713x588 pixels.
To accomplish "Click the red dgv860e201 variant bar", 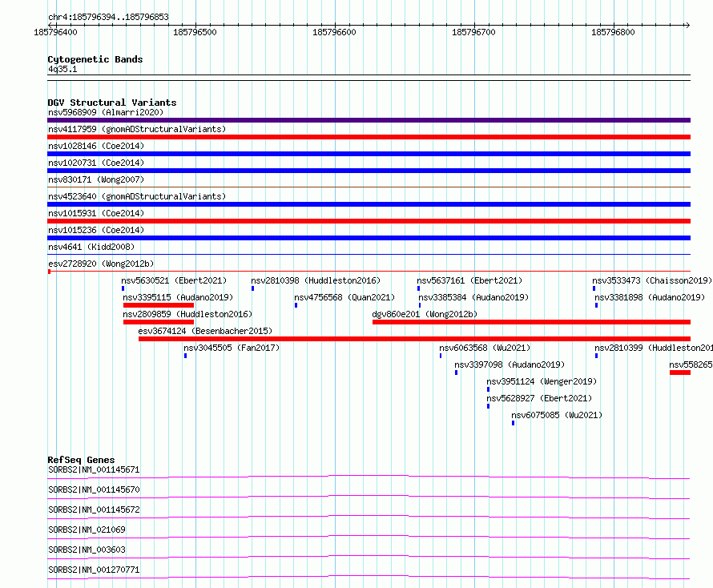I will point(531,322).
